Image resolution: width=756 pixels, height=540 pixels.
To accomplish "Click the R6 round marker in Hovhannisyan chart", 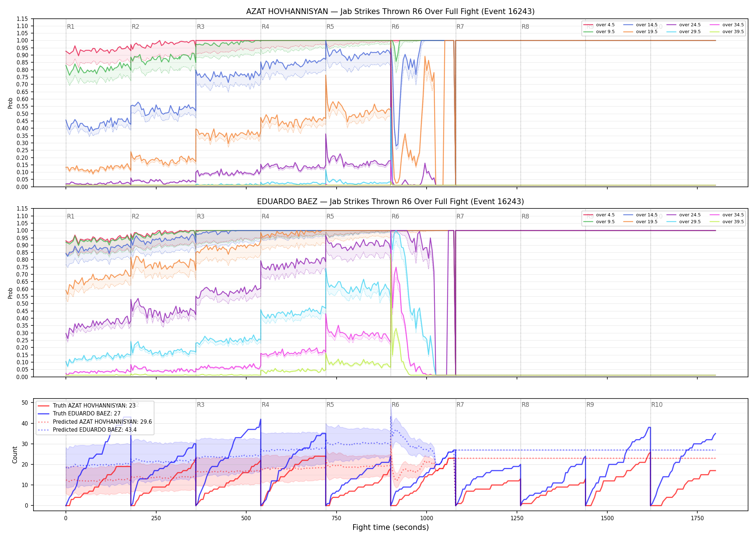I will (x=395, y=27).
